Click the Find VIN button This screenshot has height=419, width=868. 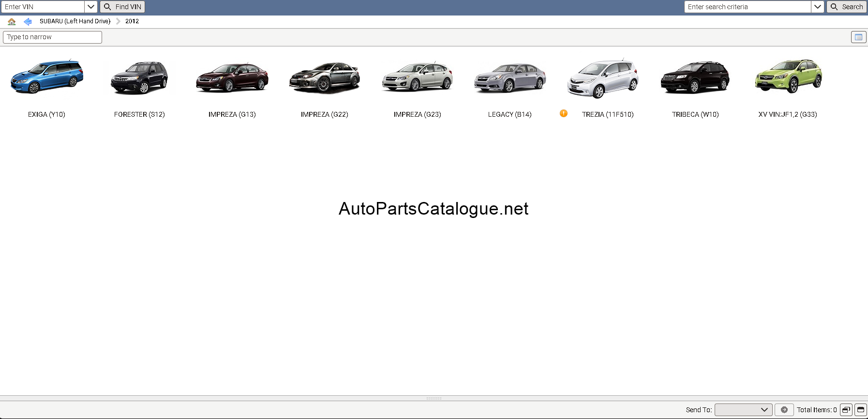pyautogui.click(x=122, y=7)
